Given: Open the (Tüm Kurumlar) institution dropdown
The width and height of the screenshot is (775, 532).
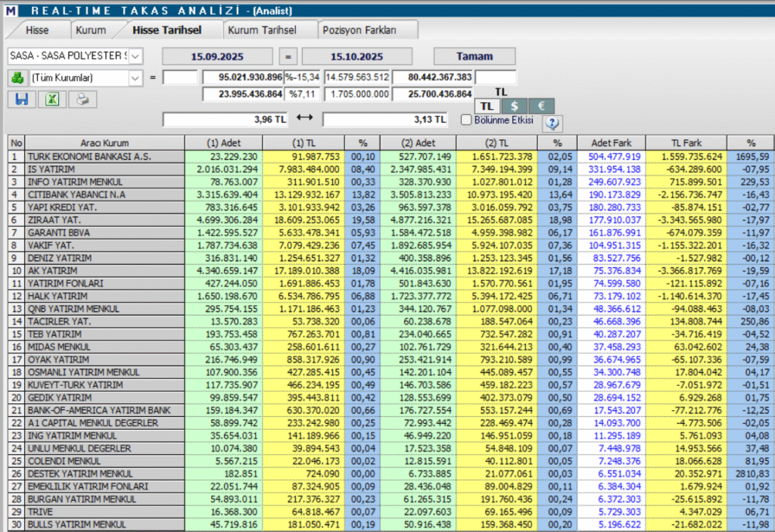Looking at the screenshot, I should [x=135, y=78].
